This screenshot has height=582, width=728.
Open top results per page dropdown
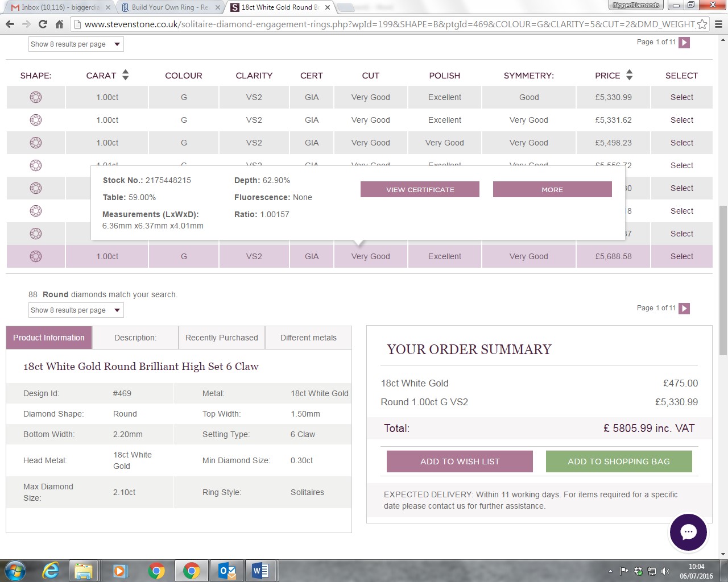point(76,44)
